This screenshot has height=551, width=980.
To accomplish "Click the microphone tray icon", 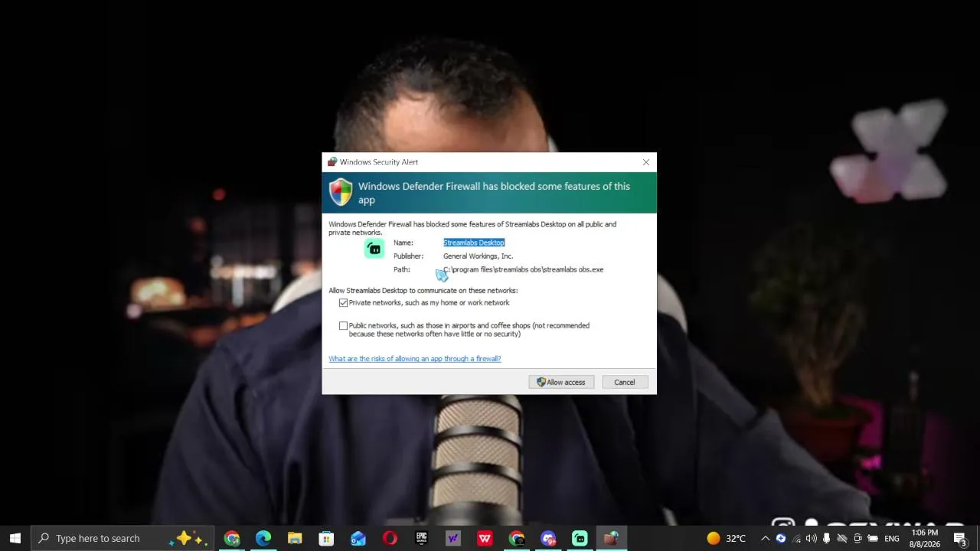I will pyautogui.click(x=826, y=538).
